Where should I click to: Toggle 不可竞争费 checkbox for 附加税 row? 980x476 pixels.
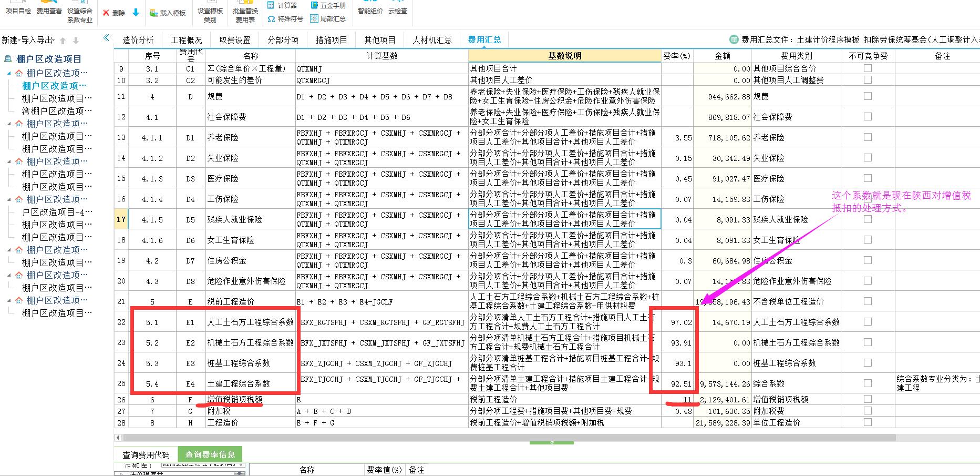tap(868, 410)
